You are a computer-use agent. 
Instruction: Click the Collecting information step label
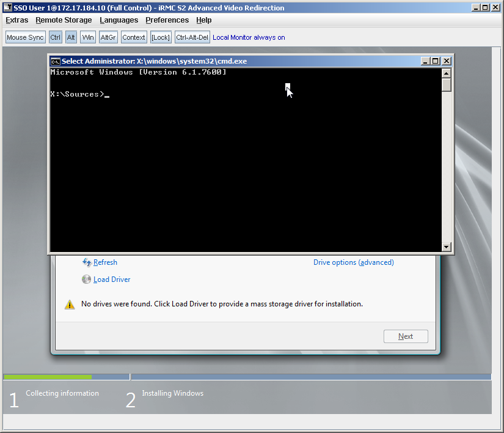pos(62,393)
